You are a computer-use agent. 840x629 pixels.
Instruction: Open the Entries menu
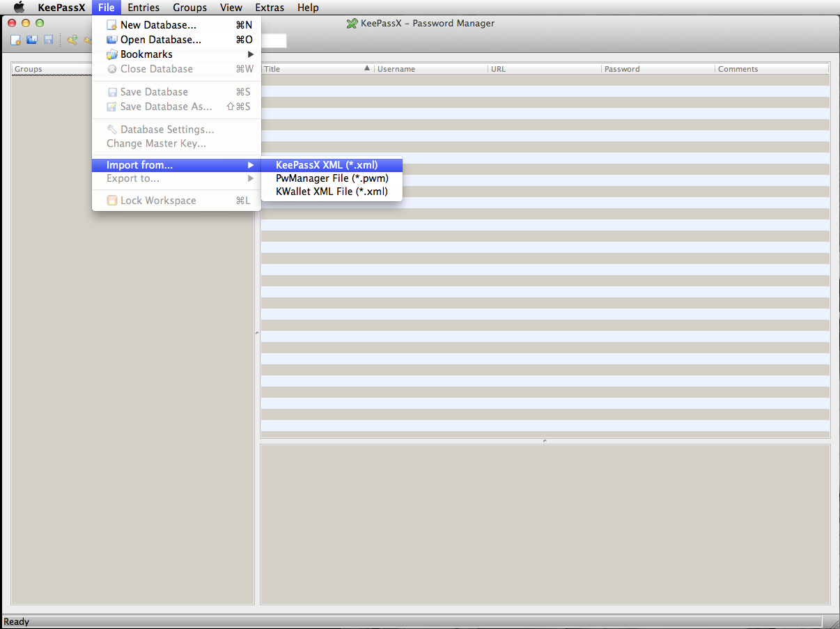click(x=143, y=8)
